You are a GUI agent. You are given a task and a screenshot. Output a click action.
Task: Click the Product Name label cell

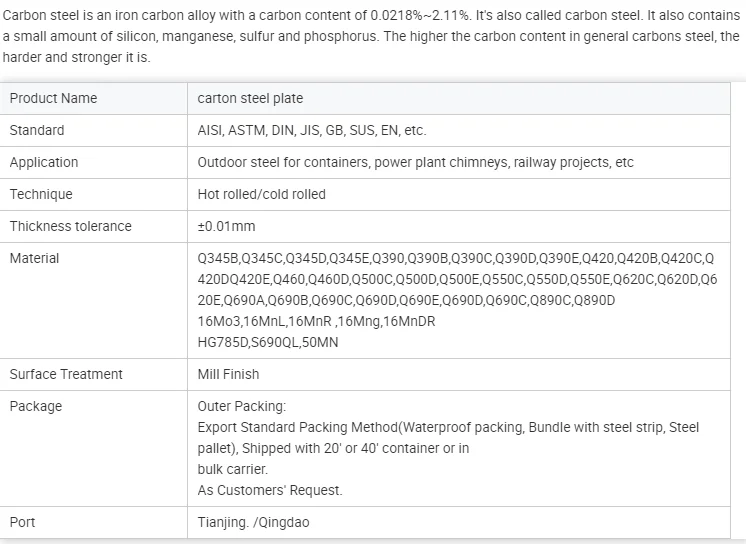(53, 98)
